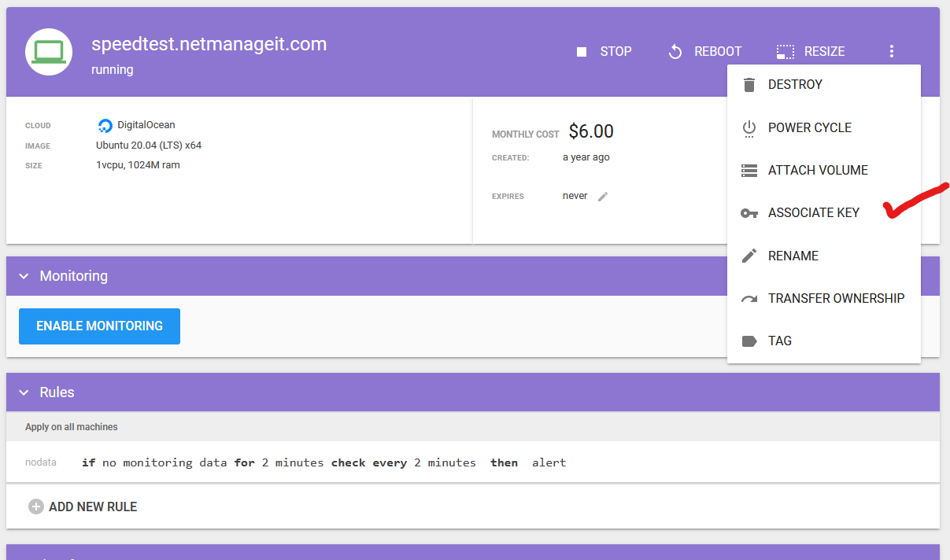Select Transfer Ownership menu item
Screen dimensions: 950x560
tap(836, 298)
